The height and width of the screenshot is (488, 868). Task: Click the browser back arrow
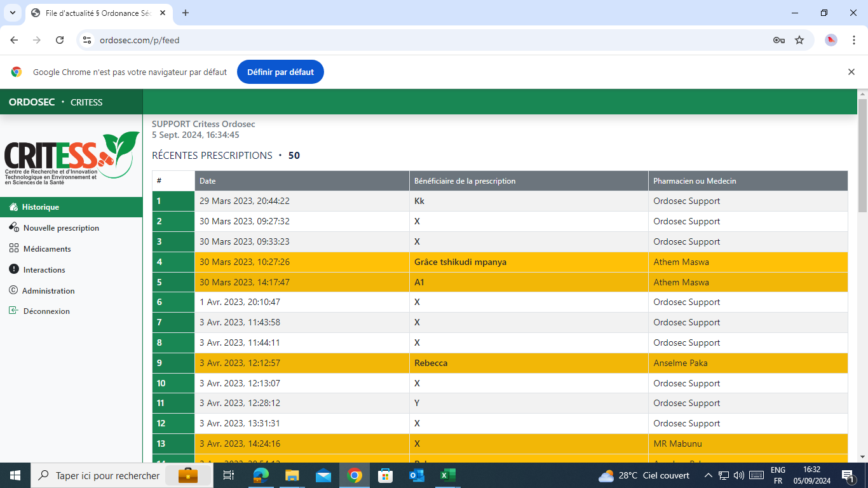14,40
